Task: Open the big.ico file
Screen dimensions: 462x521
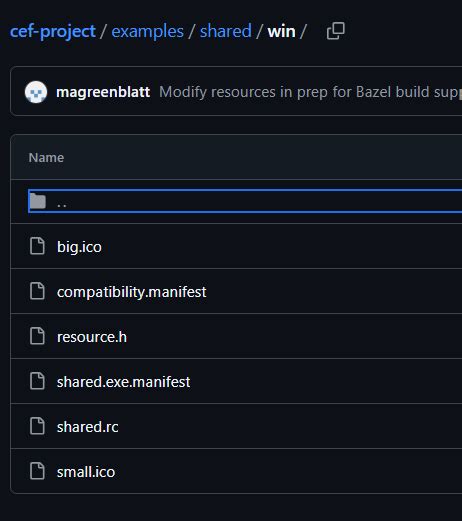Action: click(79, 247)
